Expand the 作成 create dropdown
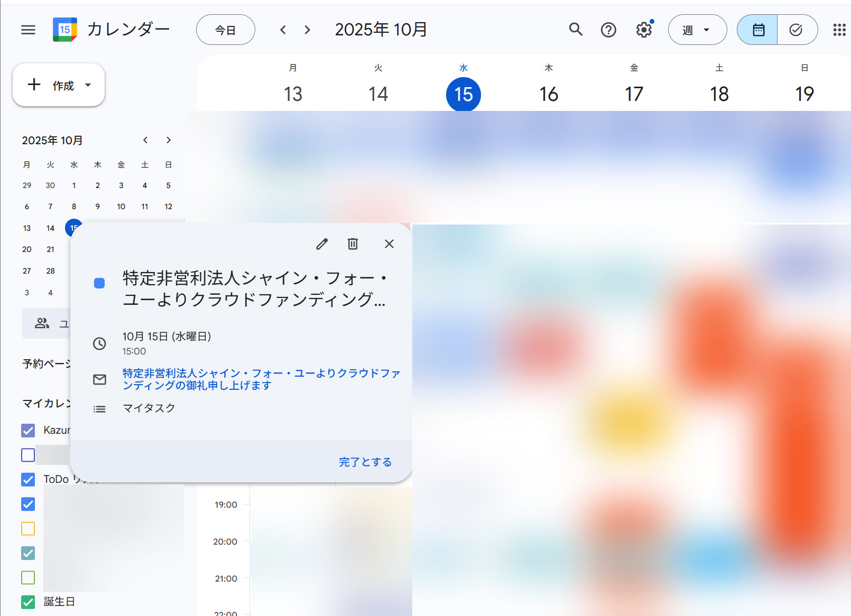The width and height of the screenshot is (851, 616). pos(88,85)
